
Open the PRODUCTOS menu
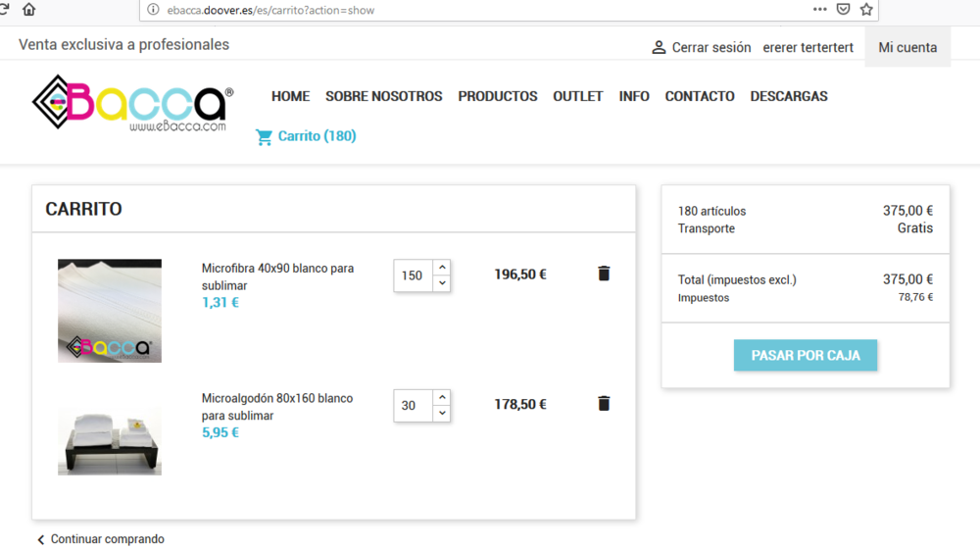tap(498, 96)
